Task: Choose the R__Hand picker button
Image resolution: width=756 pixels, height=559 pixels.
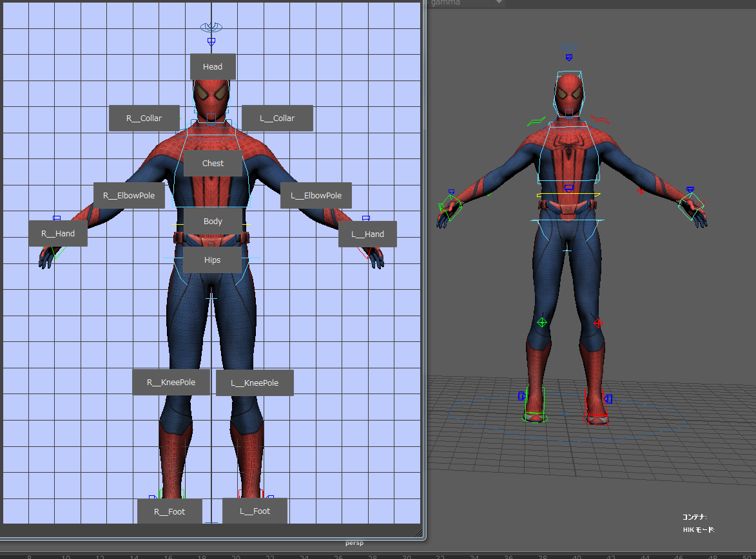Action: 58,234
